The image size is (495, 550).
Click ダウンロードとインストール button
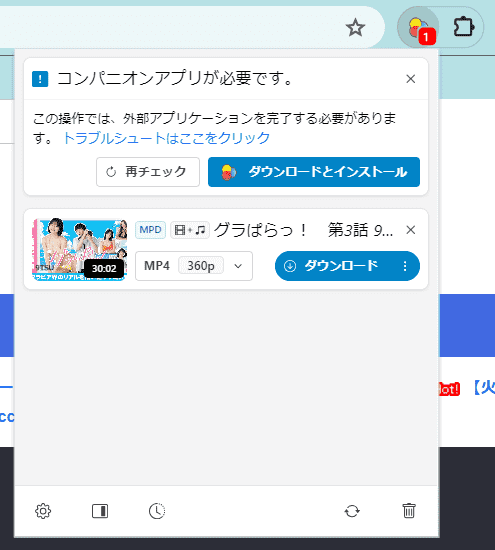(x=314, y=172)
